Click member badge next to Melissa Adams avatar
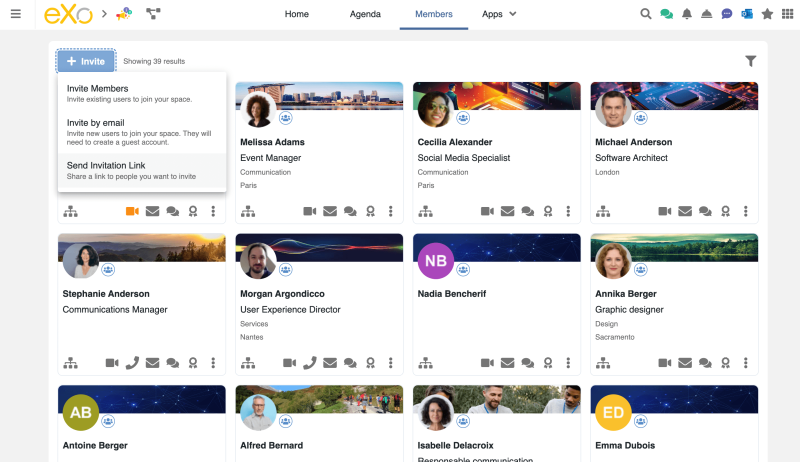The image size is (800, 462). point(286,118)
